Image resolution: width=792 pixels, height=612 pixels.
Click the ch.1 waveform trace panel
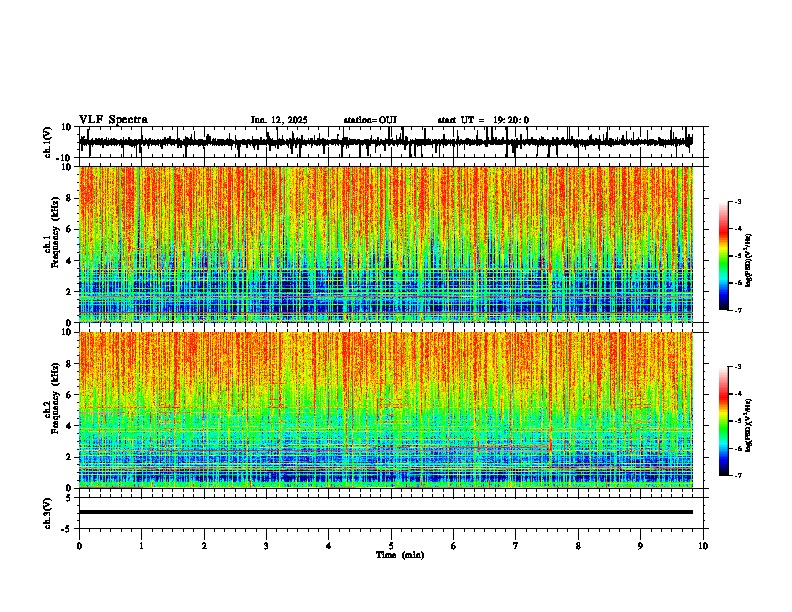[x=390, y=142]
